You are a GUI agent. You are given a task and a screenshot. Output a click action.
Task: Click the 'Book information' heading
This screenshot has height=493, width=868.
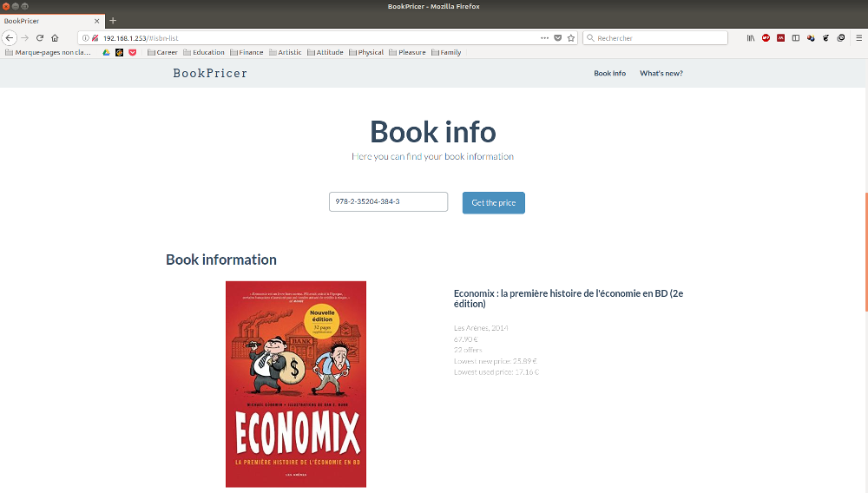[220, 260]
